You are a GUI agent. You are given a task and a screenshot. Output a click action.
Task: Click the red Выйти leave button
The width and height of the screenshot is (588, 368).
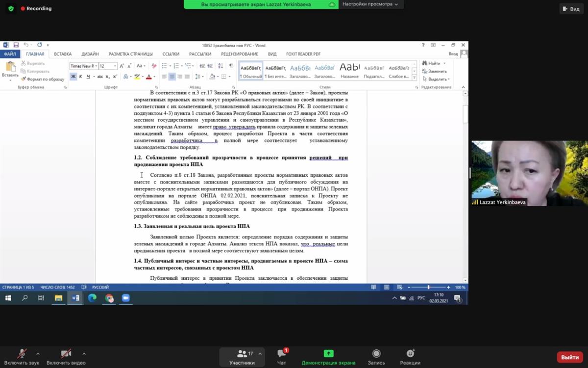569,357
